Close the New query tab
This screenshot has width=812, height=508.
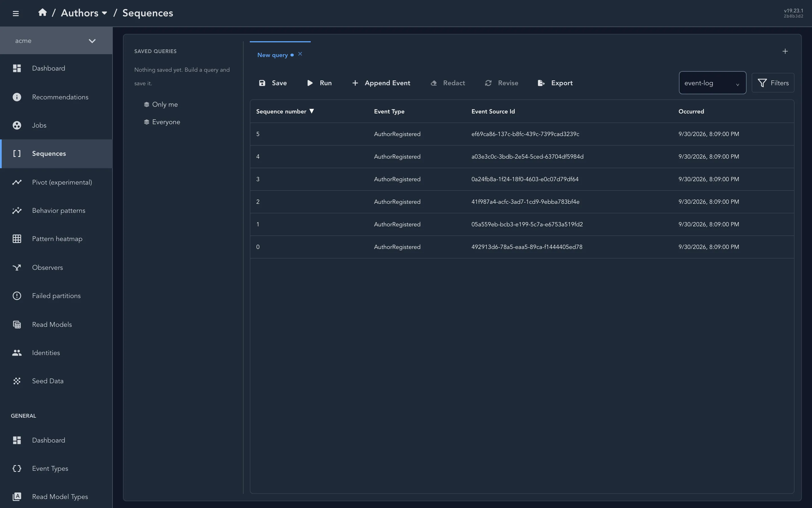point(300,54)
